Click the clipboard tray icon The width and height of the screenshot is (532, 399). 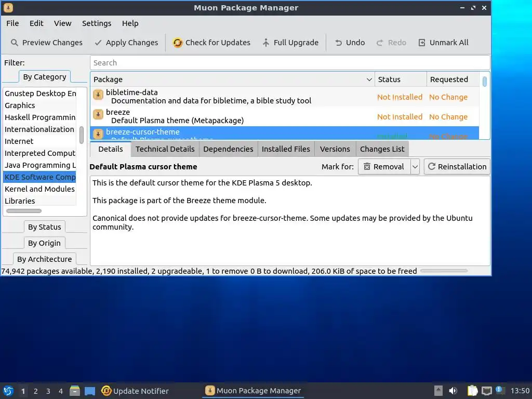(x=472, y=391)
